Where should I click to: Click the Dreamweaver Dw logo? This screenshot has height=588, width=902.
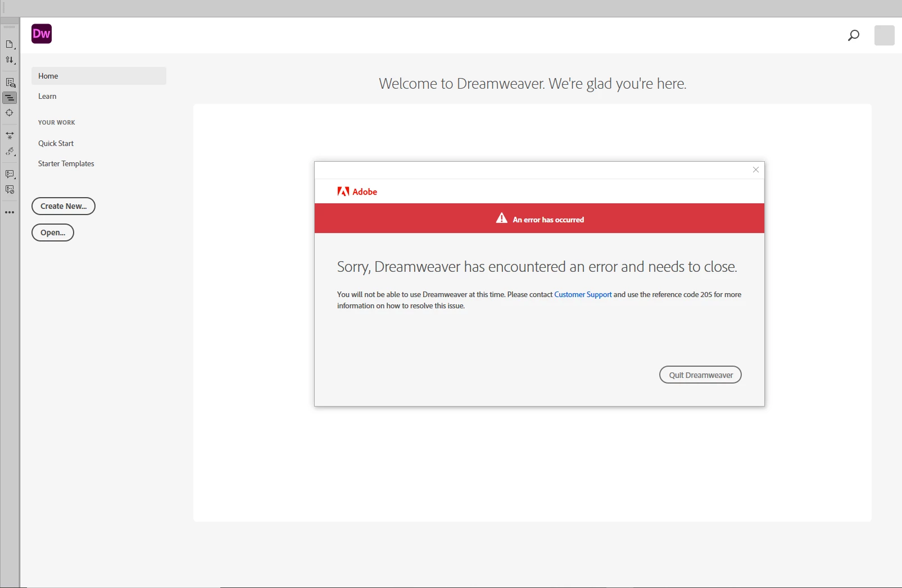pyautogui.click(x=42, y=34)
